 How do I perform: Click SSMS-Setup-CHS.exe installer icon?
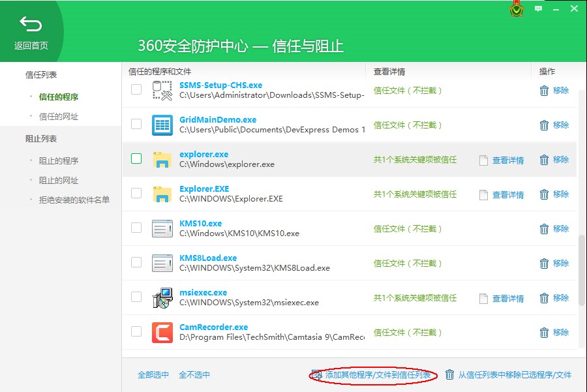point(162,91)
